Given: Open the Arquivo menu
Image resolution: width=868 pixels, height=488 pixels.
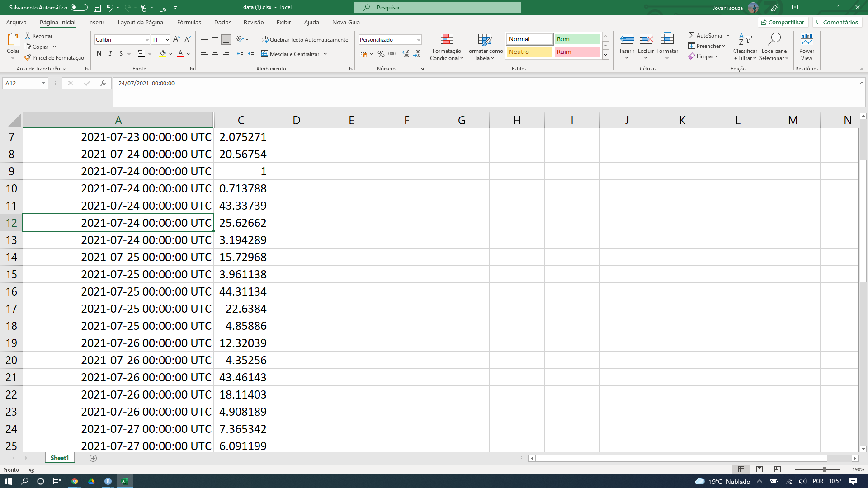Looking at the screenshot, I should 16,22.
